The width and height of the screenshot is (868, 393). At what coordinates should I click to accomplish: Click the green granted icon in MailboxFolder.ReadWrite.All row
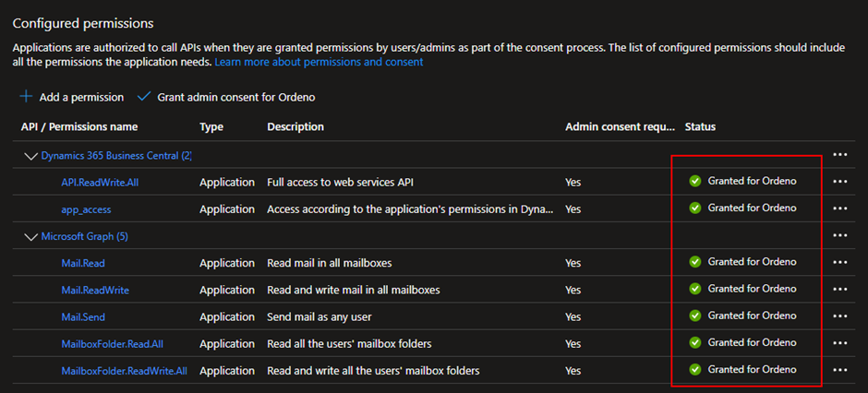click(694, 369)
